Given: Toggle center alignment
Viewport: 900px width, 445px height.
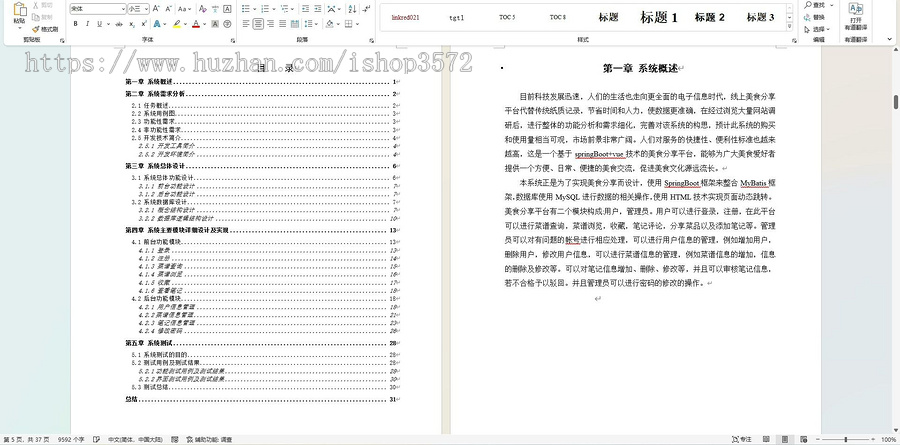Looking at the screenshot, I should pos(258,24).
